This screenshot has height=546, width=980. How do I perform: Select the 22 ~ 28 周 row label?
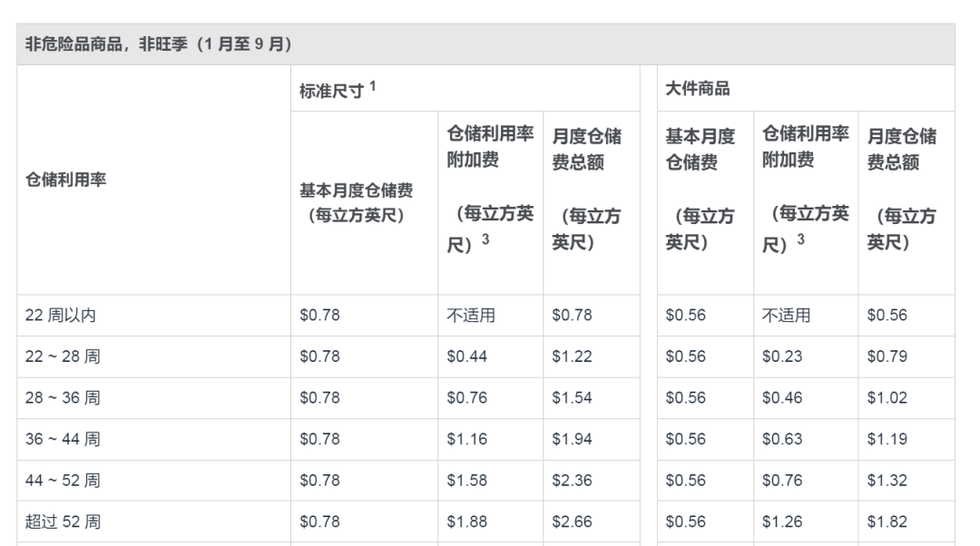tap(63, 356)
